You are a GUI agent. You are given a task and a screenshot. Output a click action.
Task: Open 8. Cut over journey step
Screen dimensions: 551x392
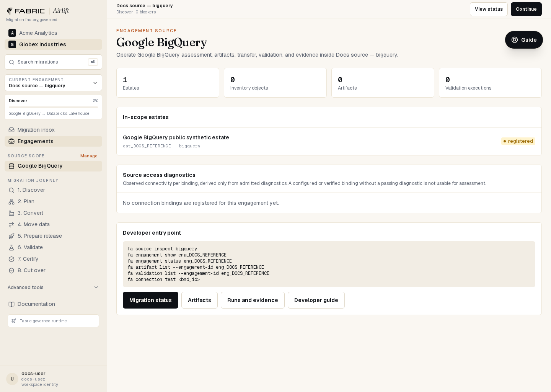53,270
